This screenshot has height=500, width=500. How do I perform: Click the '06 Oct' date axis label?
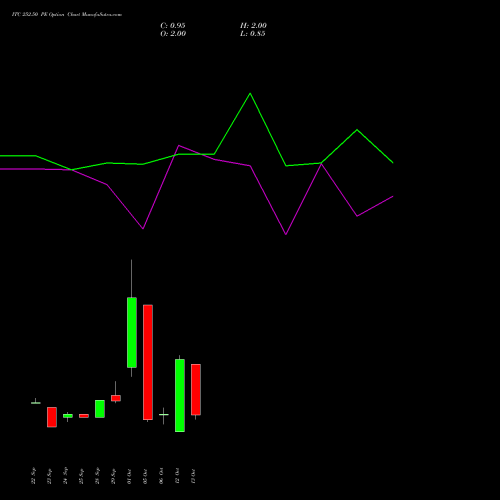point(161,476)
